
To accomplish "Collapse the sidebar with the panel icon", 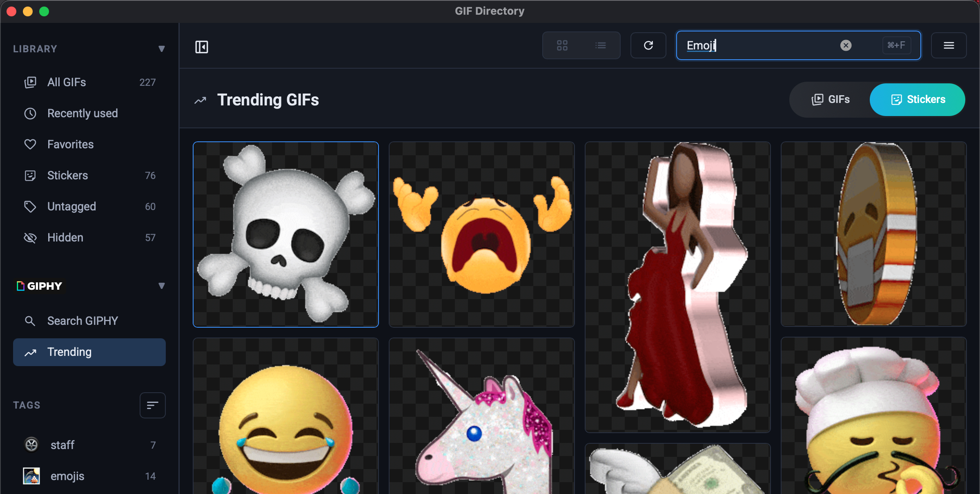I will click(x=201, y=47).
